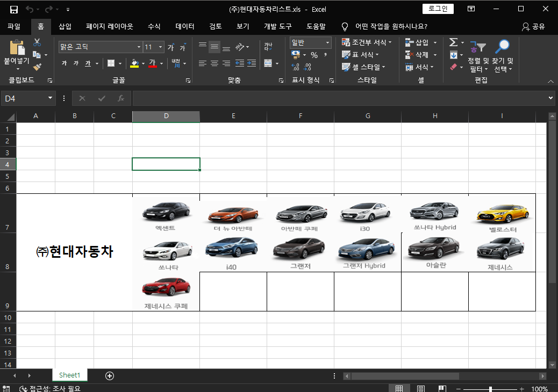558x392 pixels.
Task: Switch to the 삽입 ribbon tab
Action: (x=65, y=26)
